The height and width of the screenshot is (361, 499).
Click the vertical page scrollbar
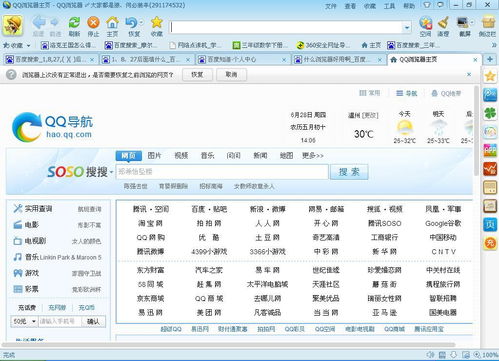(476, 131)
